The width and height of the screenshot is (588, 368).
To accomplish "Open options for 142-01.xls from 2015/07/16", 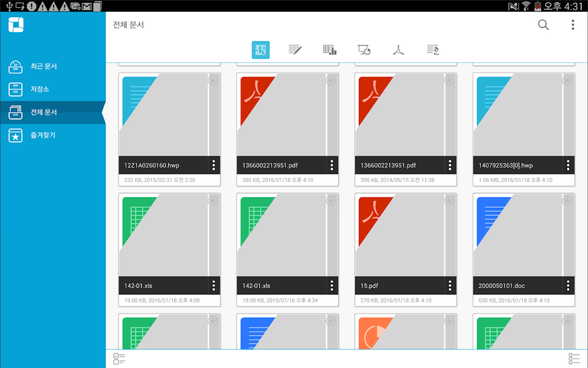I will pos(332,286).
